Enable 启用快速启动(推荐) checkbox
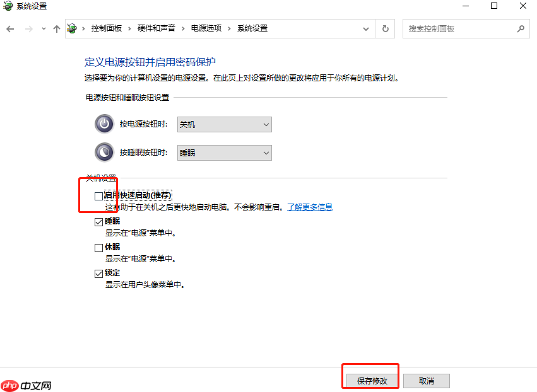The width and height of the screenshot is (537, 392). pos(98,196)
